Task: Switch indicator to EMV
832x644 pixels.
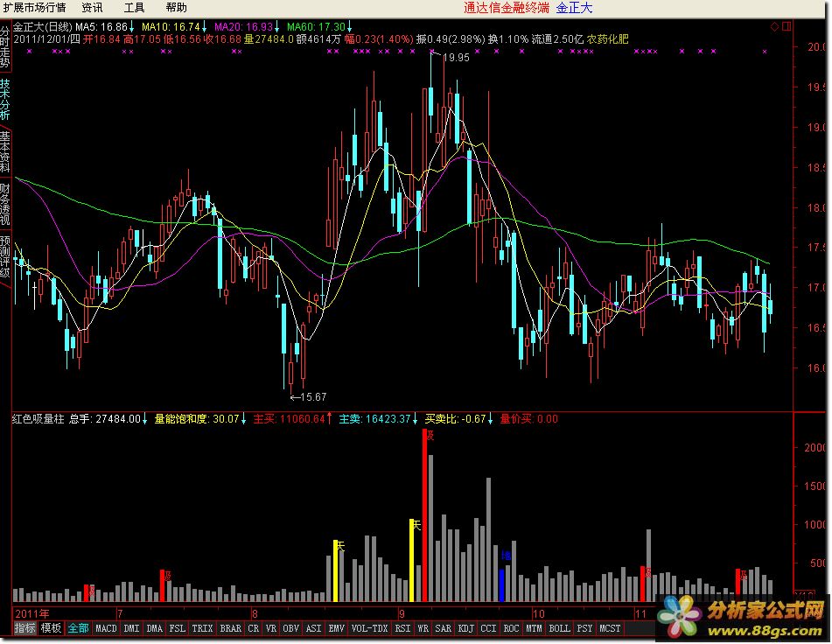Action: [x=337, y=628]
